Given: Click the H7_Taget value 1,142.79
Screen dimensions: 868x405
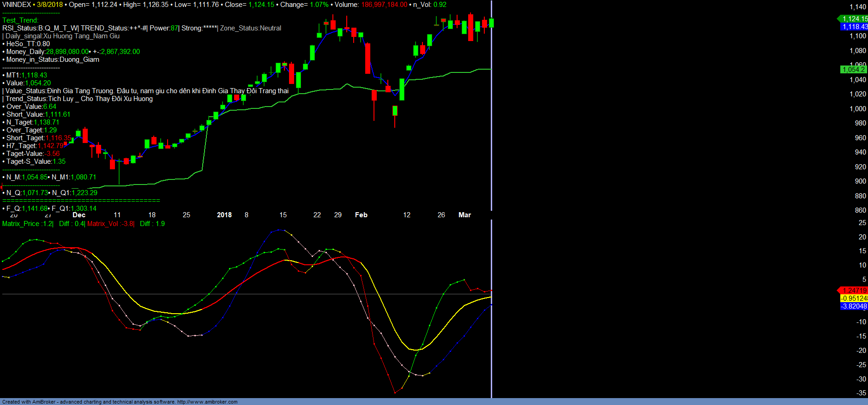Looking at the screenshot, I should [51, 146].
